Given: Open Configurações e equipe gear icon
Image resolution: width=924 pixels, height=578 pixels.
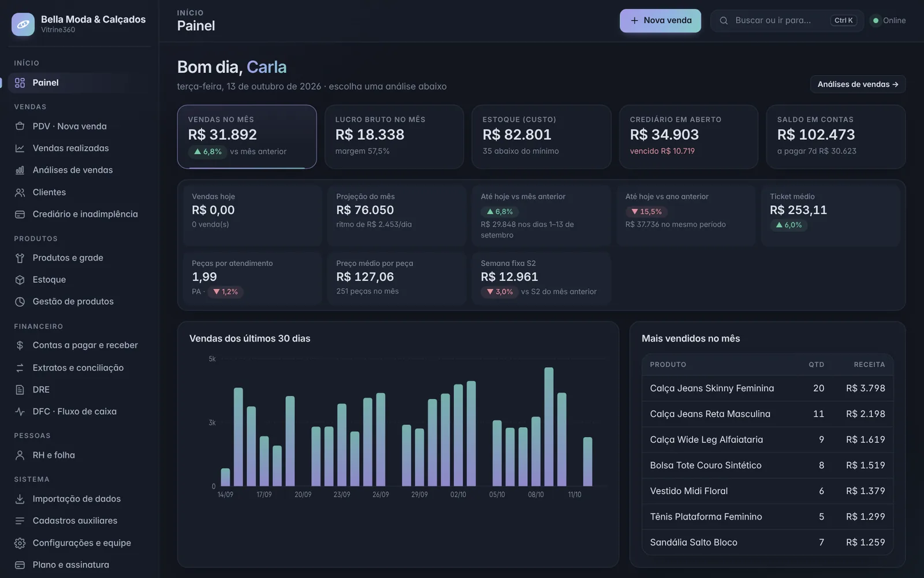Looking at the screenshot, I should (20, 543).
